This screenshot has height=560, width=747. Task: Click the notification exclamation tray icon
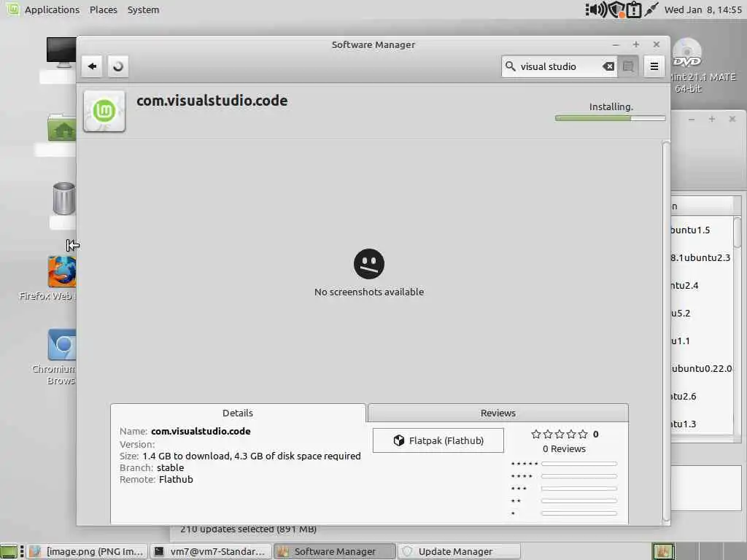tap(634, 9)
